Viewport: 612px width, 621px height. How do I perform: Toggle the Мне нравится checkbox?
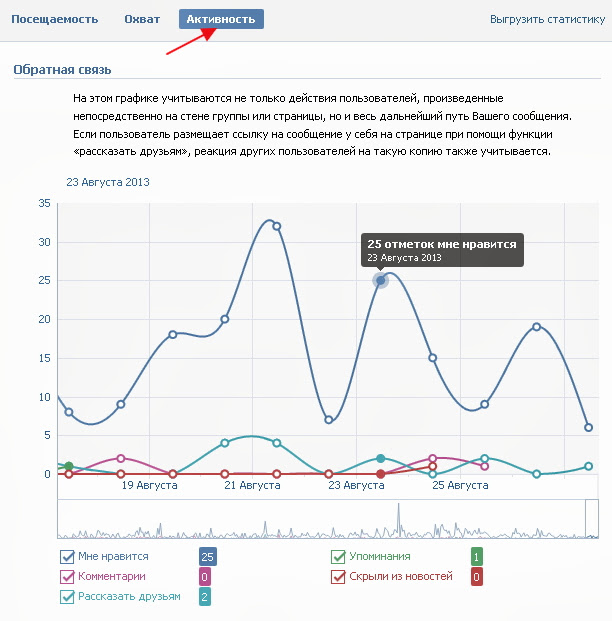[67, 557]
